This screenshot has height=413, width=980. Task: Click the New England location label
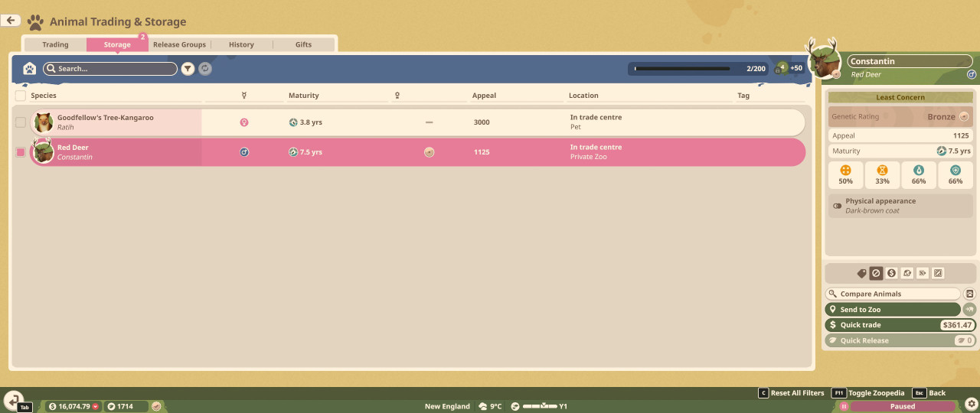tap(447, 406)
